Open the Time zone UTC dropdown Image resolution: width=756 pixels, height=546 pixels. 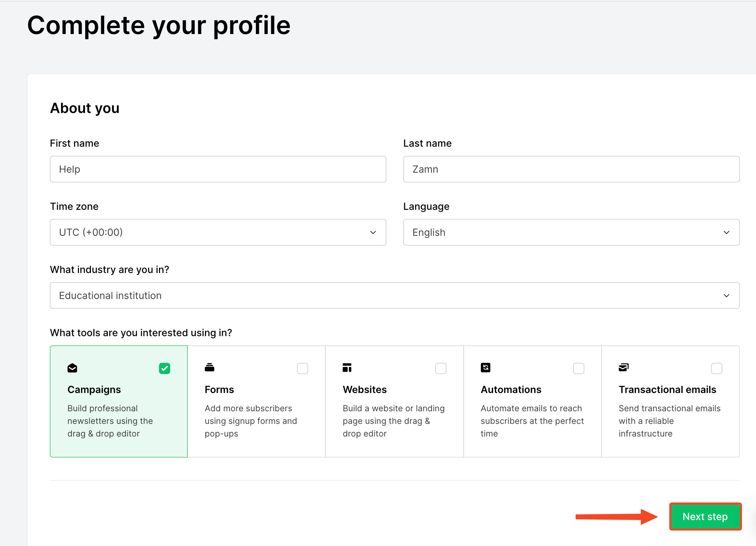(x=218, y=232)
